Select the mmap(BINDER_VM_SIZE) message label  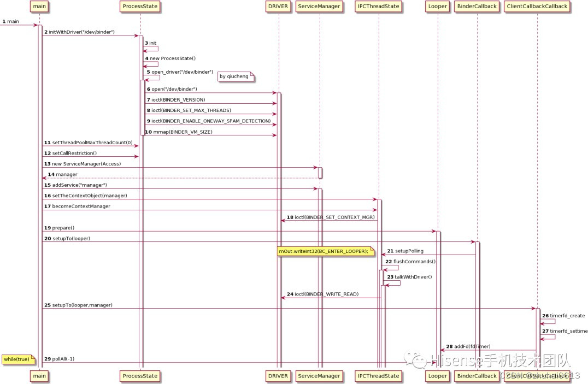pyautogui.click(x=179, y=132)
